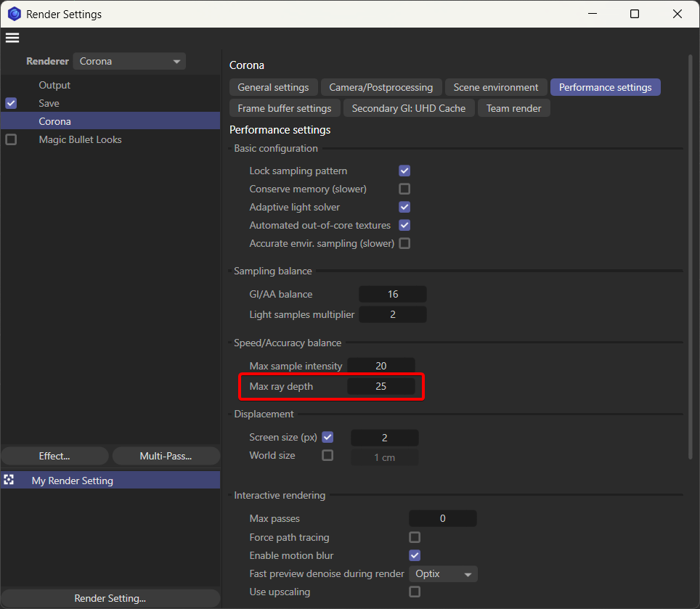Image resolution: width=700 pixels, height=609 pixels.
Task: Select the Performance settings tab
Action: pos(605,87)
